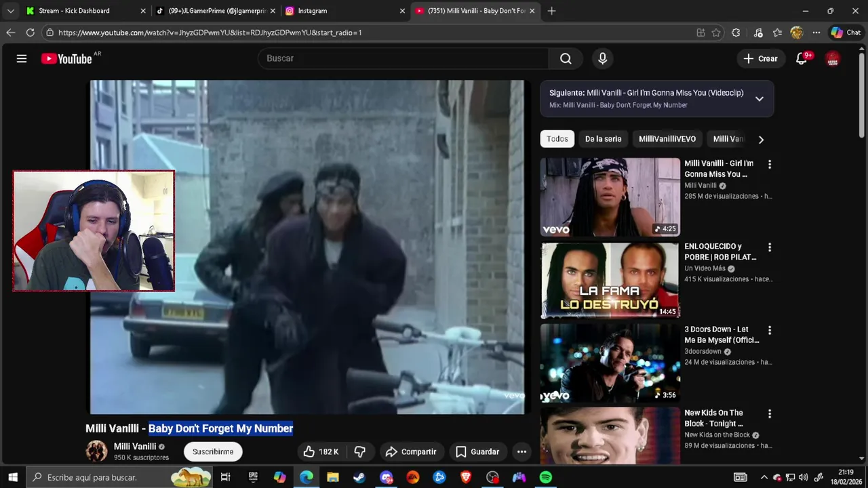The image size is (868, 488).
Task: Open options for Girl I'm Gonna Miss You video
Action: point(769,164)
